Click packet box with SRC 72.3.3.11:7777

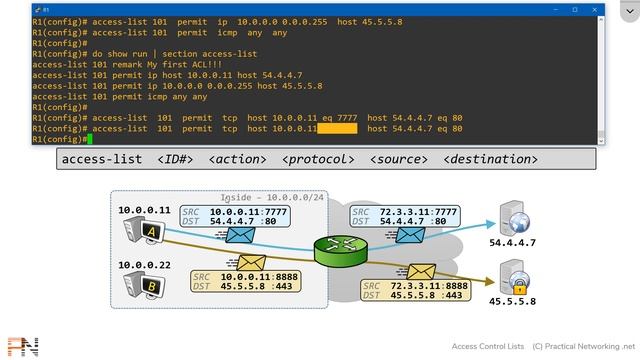(405, 216)
